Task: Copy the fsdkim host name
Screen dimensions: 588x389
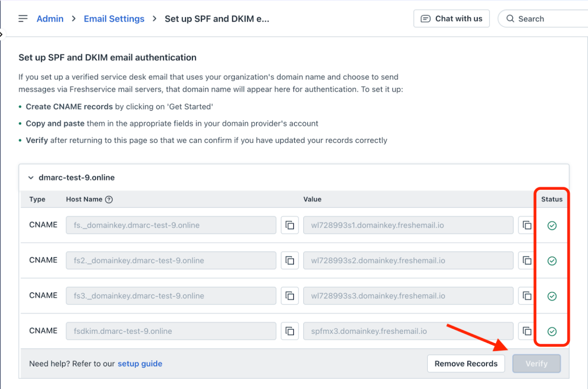Action: click(x=290, y=331)
